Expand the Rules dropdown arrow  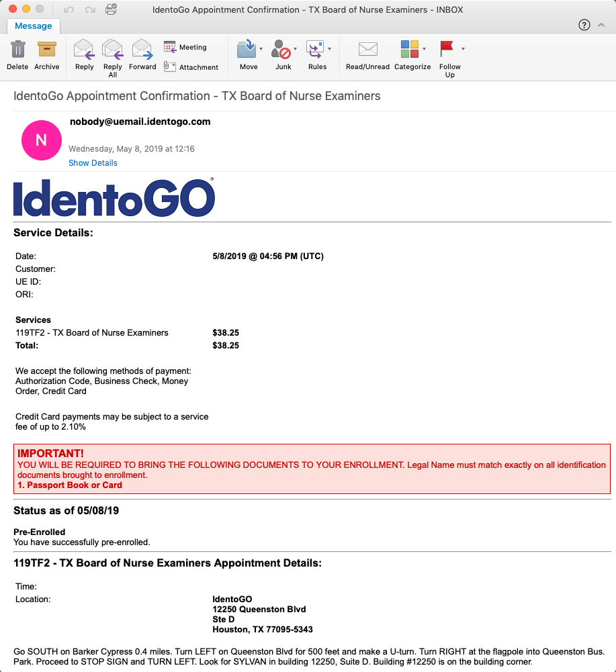(329, 49)
